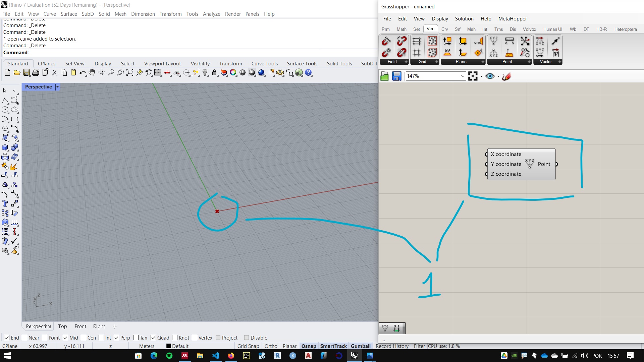
Task: Open the Grasshopper Solution menu
Action: 464,19
